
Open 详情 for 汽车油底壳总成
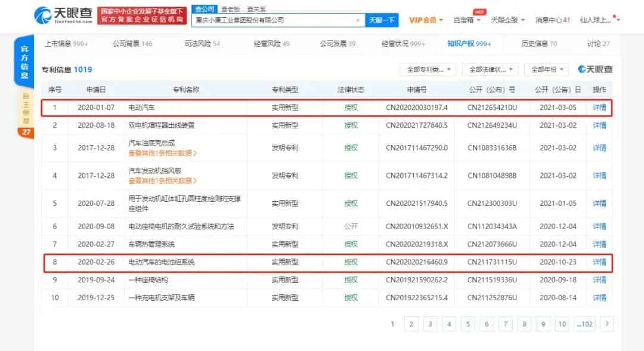(x=599, y=148)
